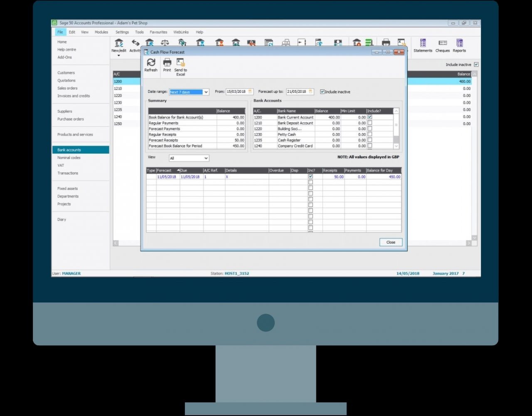This screenshot has width=532, height=416.
Task: Click the Cash Flow Forecast title bar icon
Action: (x=146, y=52)
